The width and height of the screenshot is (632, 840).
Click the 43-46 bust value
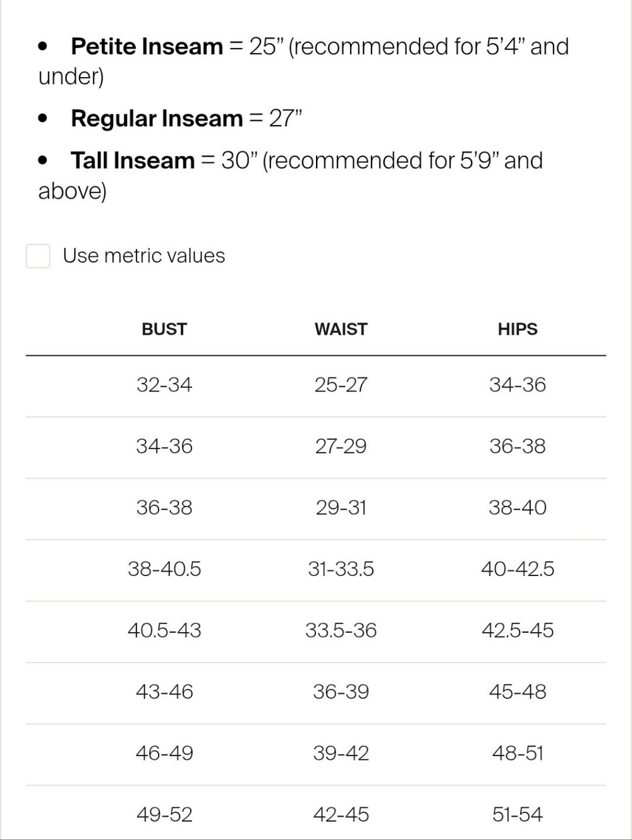(164, 692)
